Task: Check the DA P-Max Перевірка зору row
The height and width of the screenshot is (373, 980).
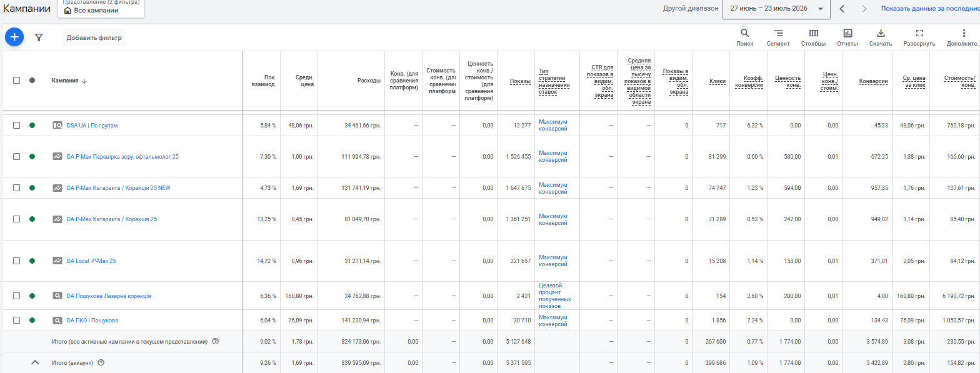Action: click(17, 156)
